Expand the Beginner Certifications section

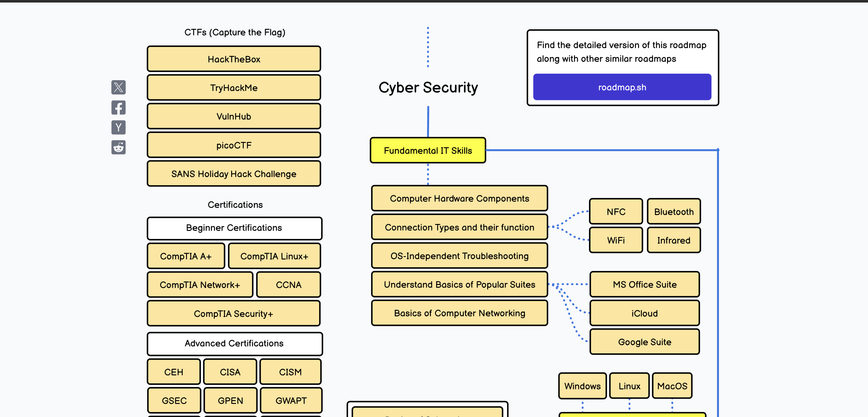[234, 228]
